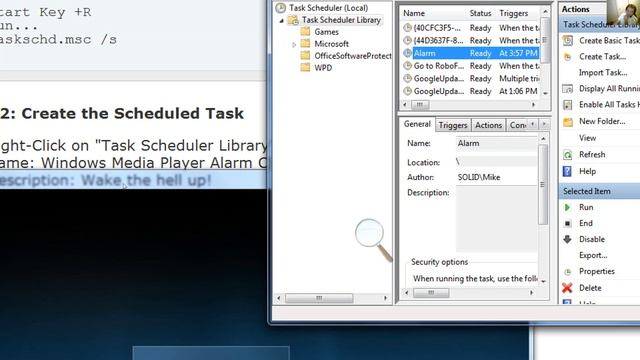Image resolution: width=640 pixels, height=360 pixels.
Task: Click clock icon of Go to RoboF task
Action: [x=407, y=66]
